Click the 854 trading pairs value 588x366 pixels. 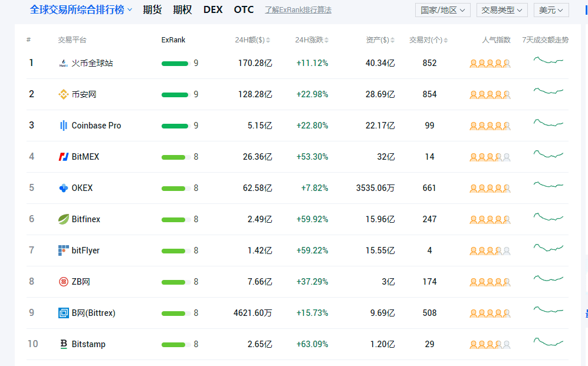click(430, 94)
